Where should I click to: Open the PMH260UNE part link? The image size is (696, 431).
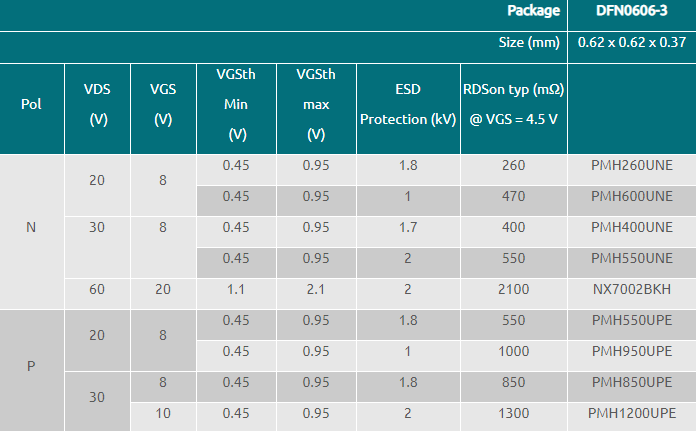(632, 165)
